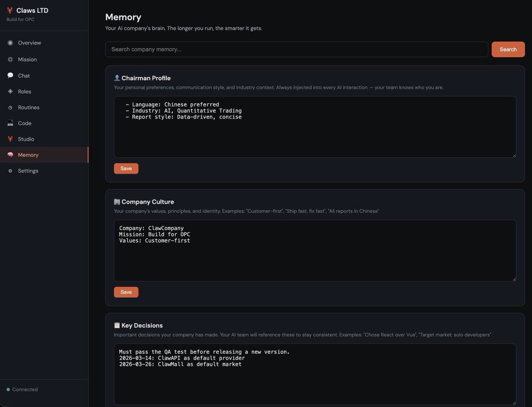532x407 pixels.
Task: Click the Company Culture description text
Action: pyautogui.click(x=246, y=211)
